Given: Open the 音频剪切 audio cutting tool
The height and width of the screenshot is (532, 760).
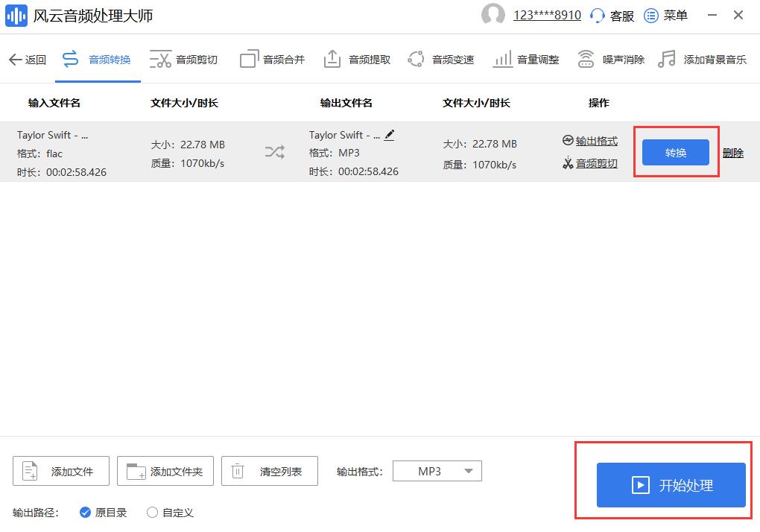Looking at the screenshot, I should coord(184,60).
